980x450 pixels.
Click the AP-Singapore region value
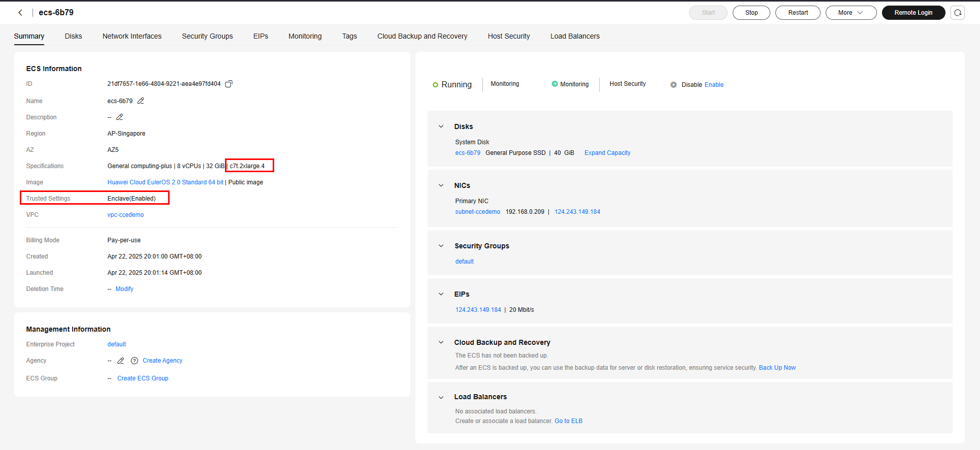pyautogui.click(x=126, y=134)
